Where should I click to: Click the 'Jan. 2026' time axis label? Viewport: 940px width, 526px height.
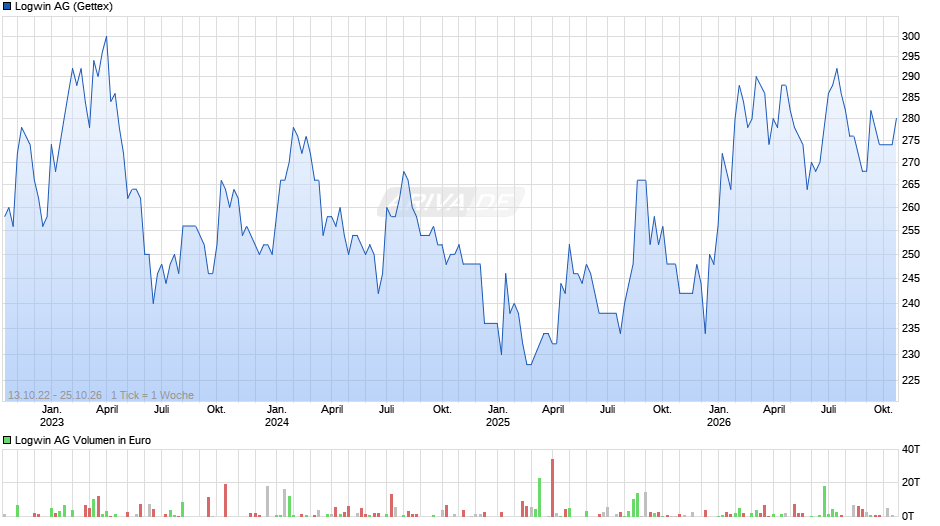719,416
